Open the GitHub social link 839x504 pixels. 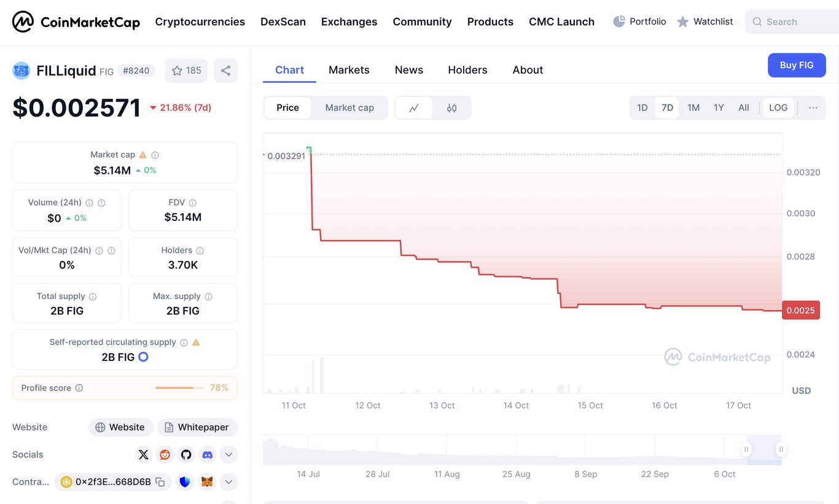(x=186, y=455)
